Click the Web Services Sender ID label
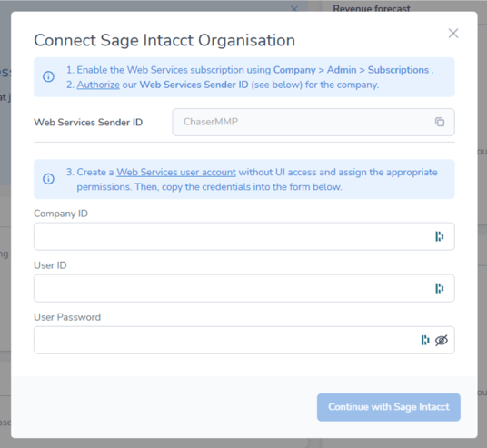Screen dimensions: 487x448 pos(88,123)
